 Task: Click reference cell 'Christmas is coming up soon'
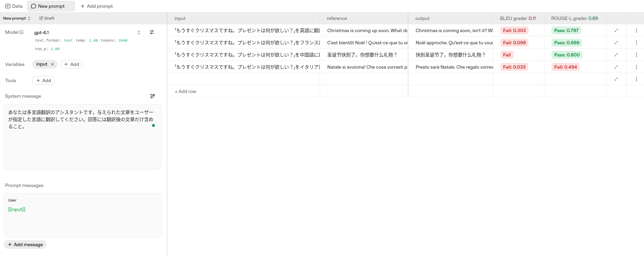(x=364, y=30)
